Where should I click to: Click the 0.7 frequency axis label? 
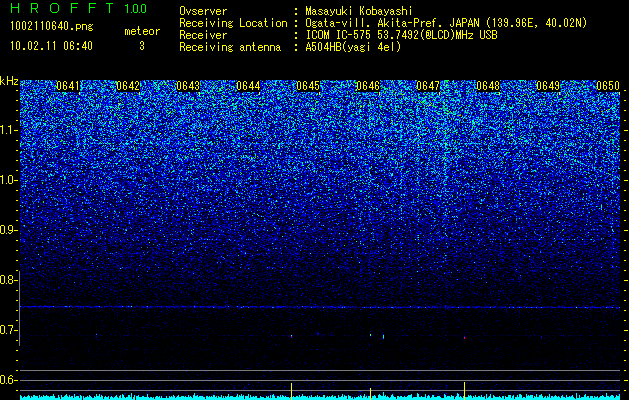click(9, 330)
